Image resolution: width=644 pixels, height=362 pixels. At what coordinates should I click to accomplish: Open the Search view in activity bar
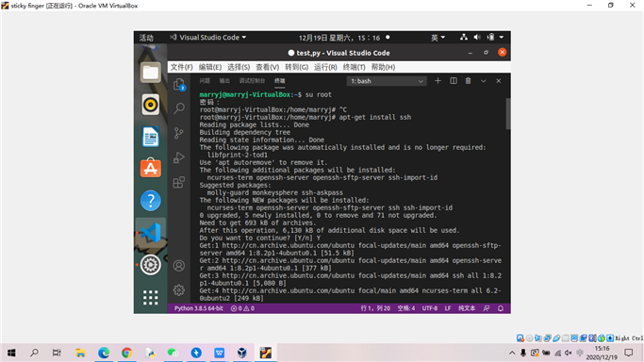pos(179,108)
